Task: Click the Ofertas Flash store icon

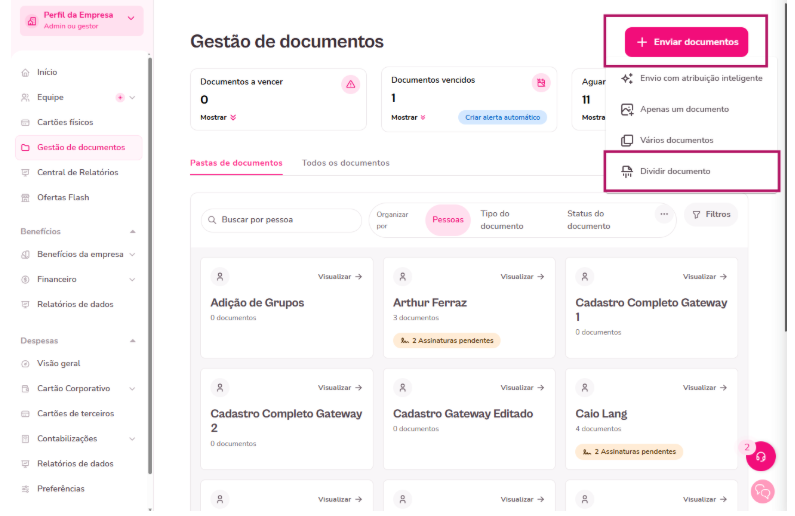Action: [25, 198]
